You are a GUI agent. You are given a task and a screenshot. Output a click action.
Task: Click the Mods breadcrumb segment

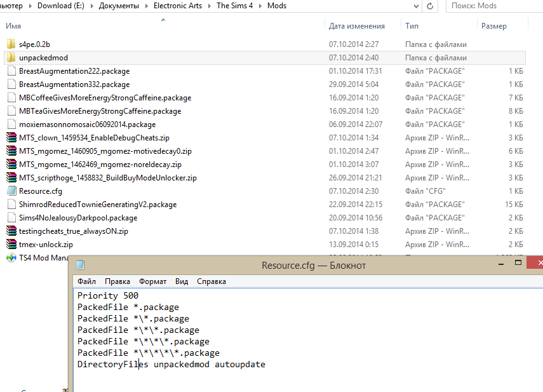click(x=277, y=6)
